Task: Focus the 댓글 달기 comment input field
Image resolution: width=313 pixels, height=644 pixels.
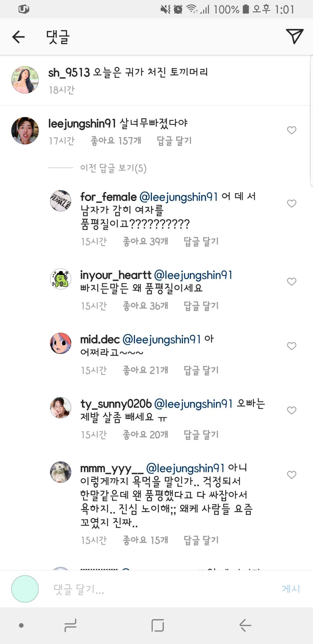Action: pos(160,589)
